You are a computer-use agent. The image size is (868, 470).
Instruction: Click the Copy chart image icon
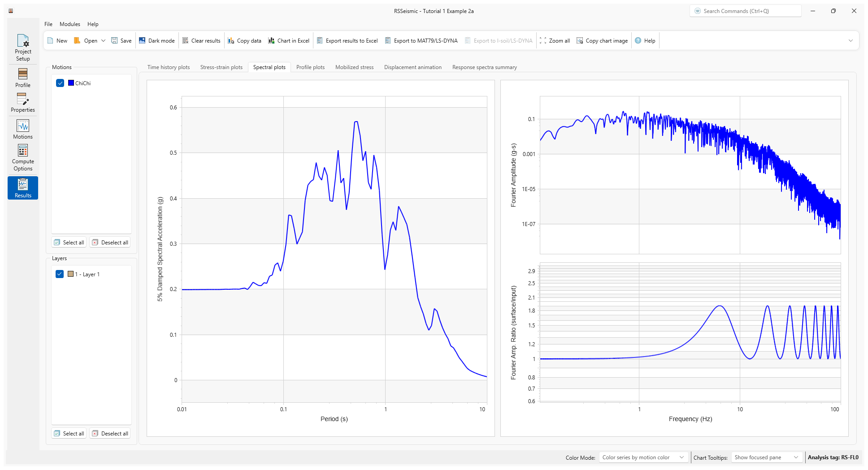[580, 41]
